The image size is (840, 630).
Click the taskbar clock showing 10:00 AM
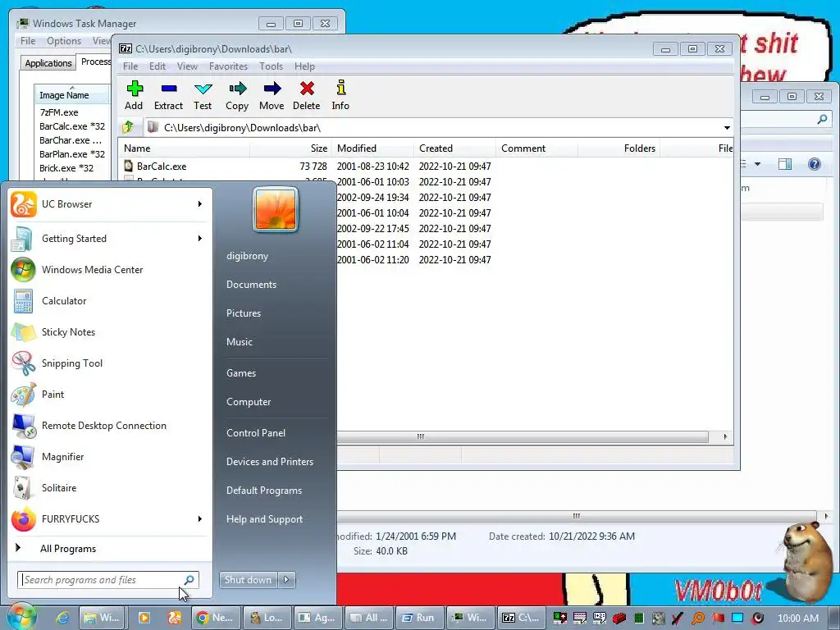point(798,619)
